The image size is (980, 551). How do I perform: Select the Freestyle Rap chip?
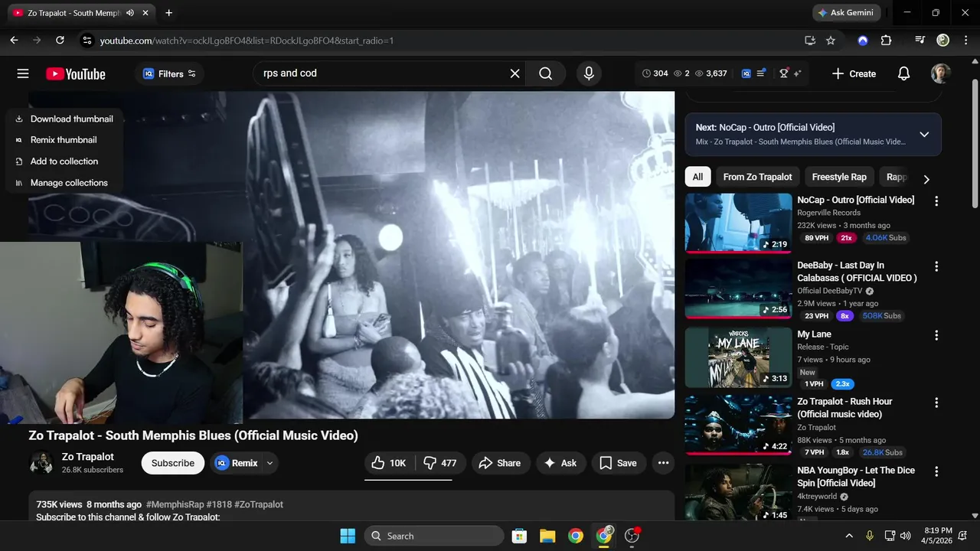839,177
